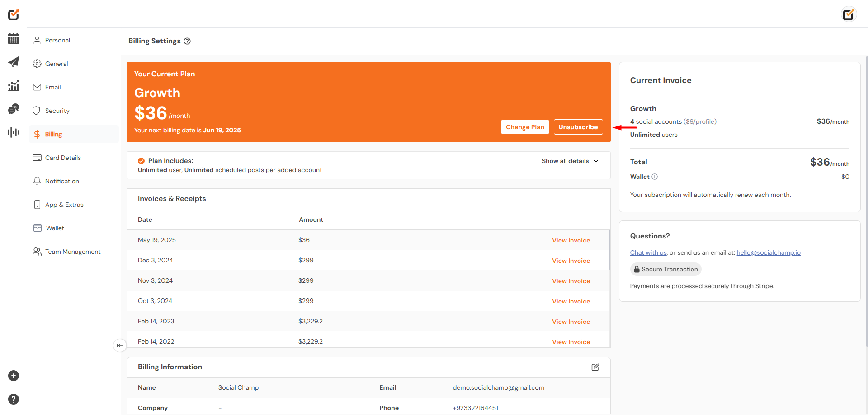This screenshot has height=415, width=868.
Task: Click the Unsubscribe button
Action: coord(578,127)
